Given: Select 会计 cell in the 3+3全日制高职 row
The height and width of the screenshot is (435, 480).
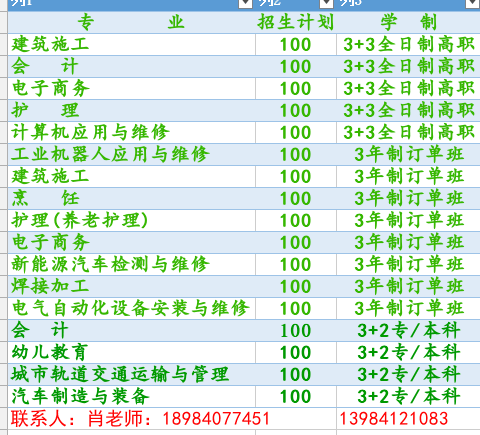Looking at the screenshot, I should point(131,66).
